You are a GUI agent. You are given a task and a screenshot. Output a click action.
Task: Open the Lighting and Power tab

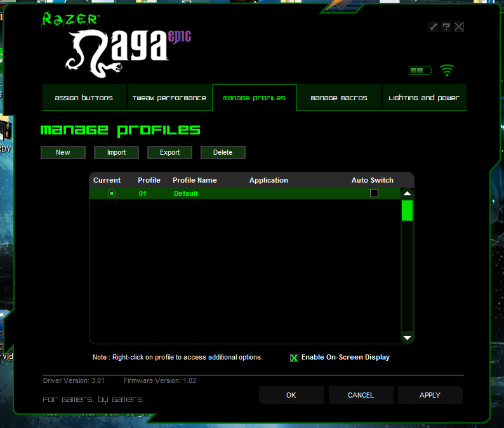[x=424, y=98]
